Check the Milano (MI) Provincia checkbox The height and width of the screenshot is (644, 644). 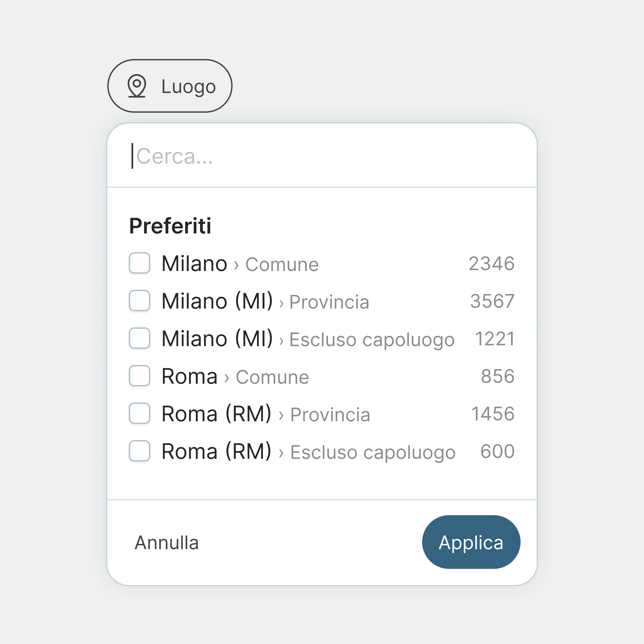click(140, 302)
